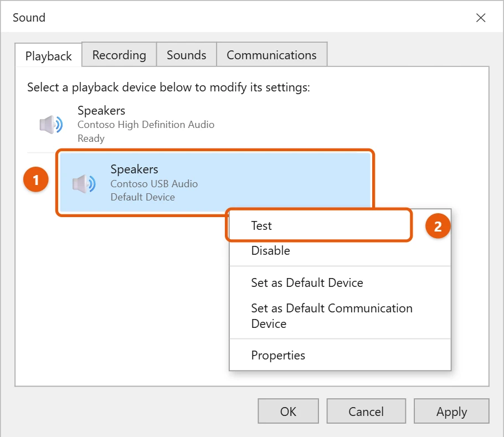This screenshot has height=437, width=504.
Task: Click the Ready status text
Action: [x=91, y=138]
